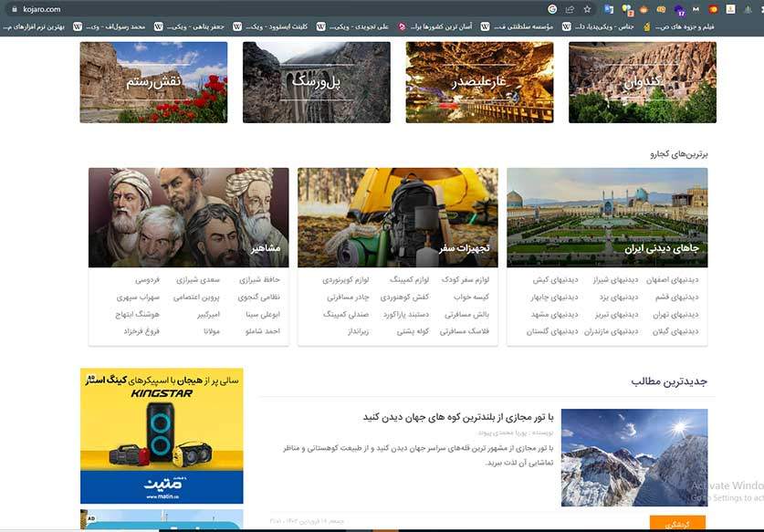This screenshot has width=764, height=532.
Task: Open the کیسه خواب link
Action: 471,297
